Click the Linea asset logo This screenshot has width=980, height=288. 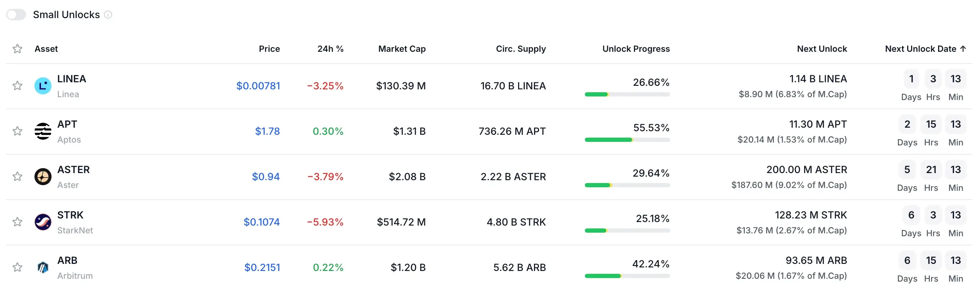pyautogui.click(x=43, y=85)
